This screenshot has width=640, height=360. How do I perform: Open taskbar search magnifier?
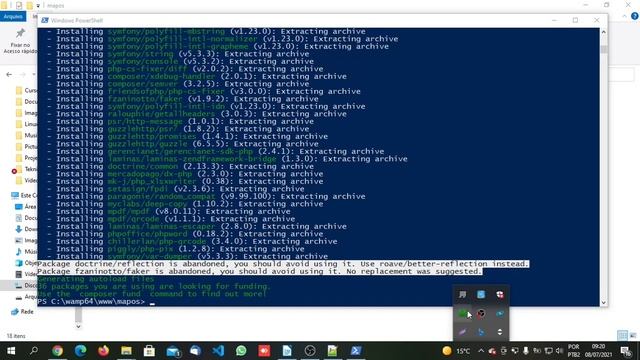(x=34, y=351)
